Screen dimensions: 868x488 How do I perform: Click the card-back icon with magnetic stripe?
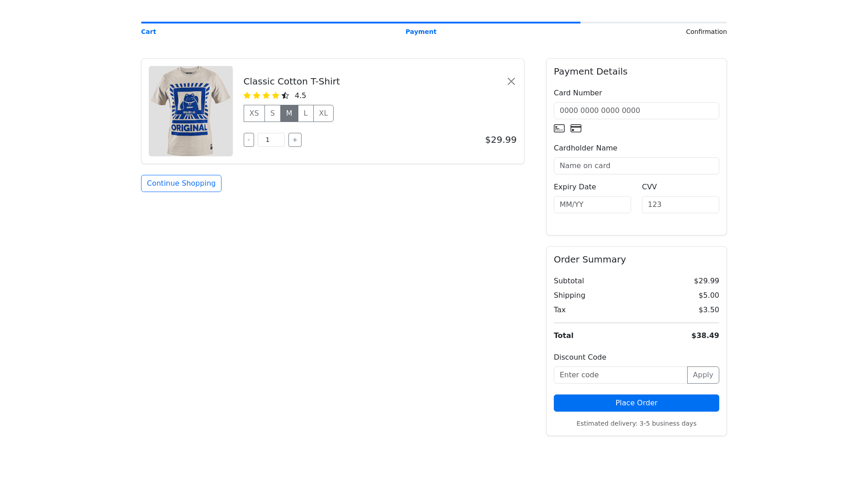[576, 128]
